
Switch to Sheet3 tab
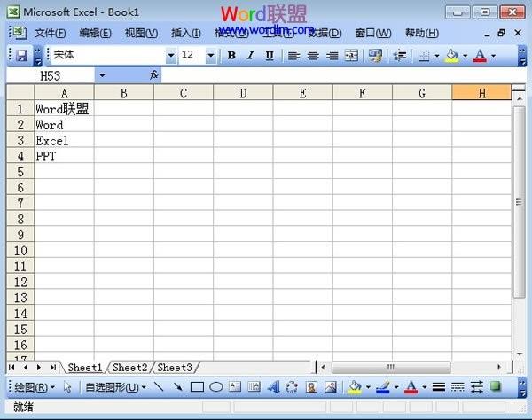pyautogui.click(x=175, y=368)
